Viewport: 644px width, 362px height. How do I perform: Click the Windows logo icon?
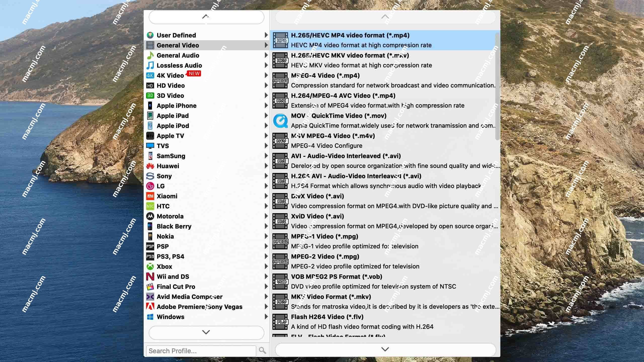[150, 317]
